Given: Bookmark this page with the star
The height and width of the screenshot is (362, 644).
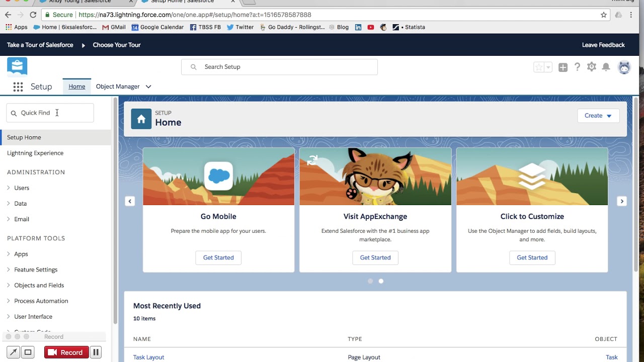Looking at the screenshot, I should [x=604, y=15].
